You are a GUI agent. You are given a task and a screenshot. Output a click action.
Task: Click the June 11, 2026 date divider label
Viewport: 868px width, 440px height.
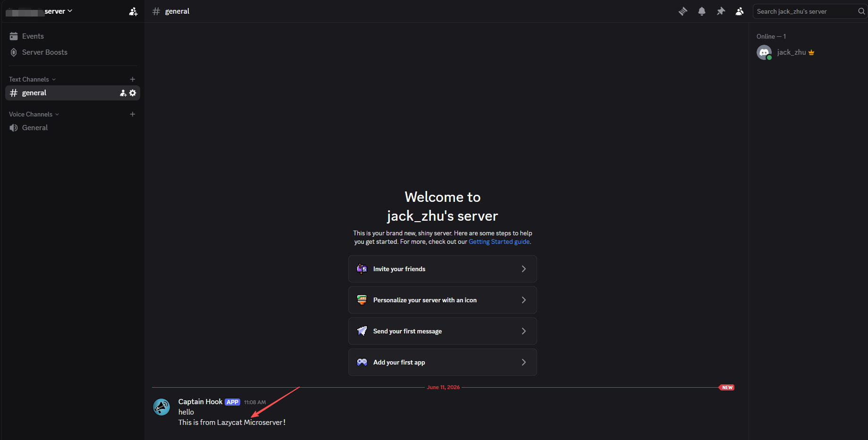443,387
